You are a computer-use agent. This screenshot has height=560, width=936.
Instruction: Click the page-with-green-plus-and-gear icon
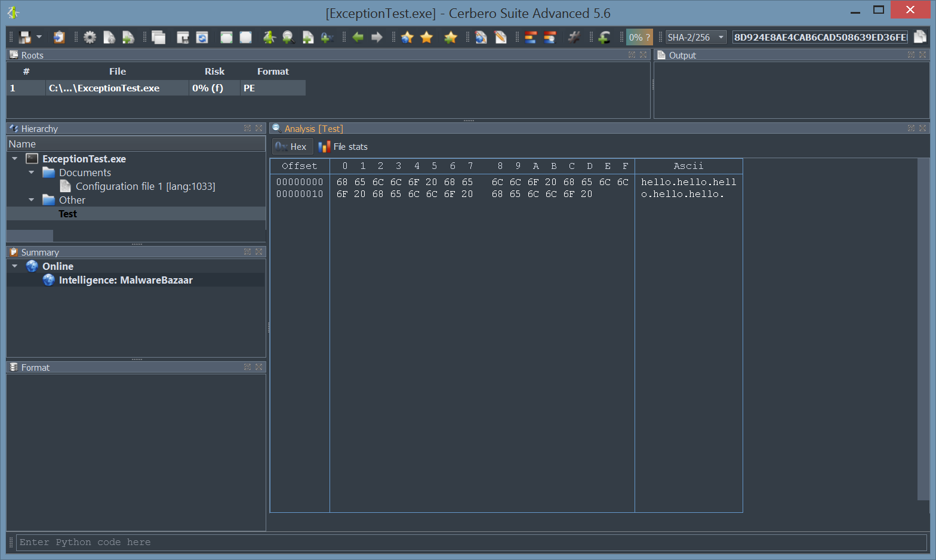pyautogui.click(x=128, y=37)
